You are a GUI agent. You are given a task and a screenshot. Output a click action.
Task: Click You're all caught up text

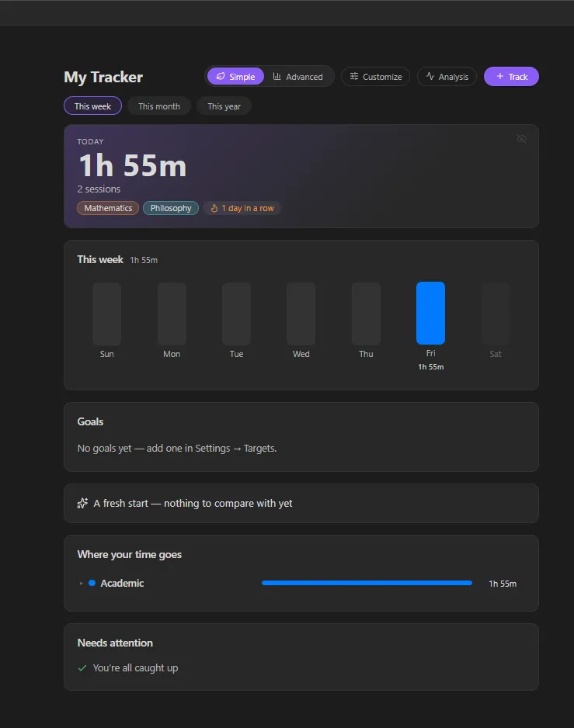pyautogui.click(x=135, y=668)
